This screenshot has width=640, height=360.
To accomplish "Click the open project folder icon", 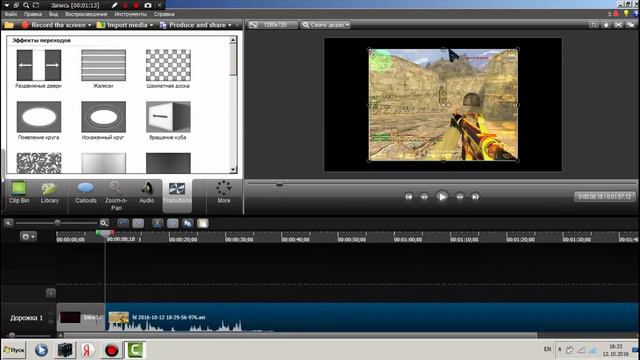I will pos(9,25).
